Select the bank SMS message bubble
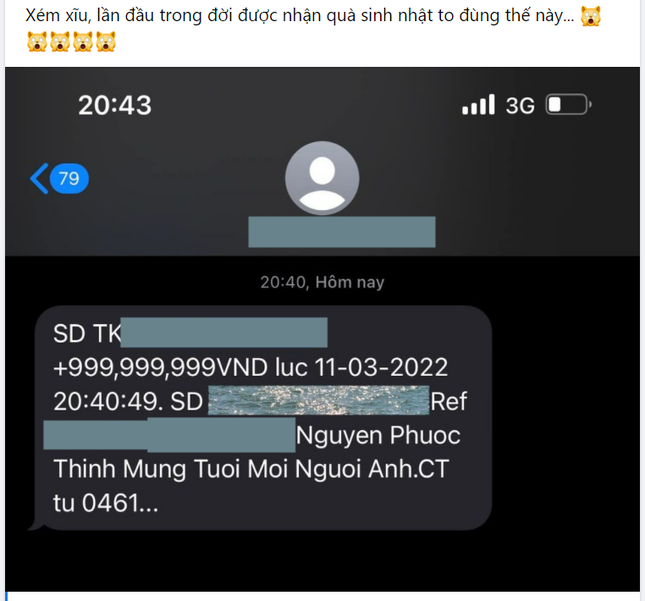Image resolution: width=645 pixels, height=601 pixels. point(263,418)
